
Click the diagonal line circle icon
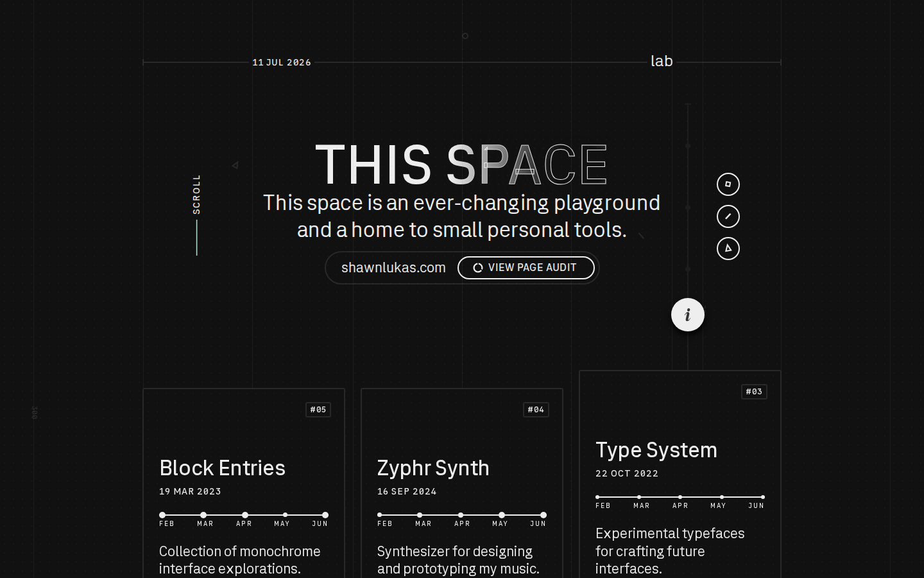click(x=728, y=216)
